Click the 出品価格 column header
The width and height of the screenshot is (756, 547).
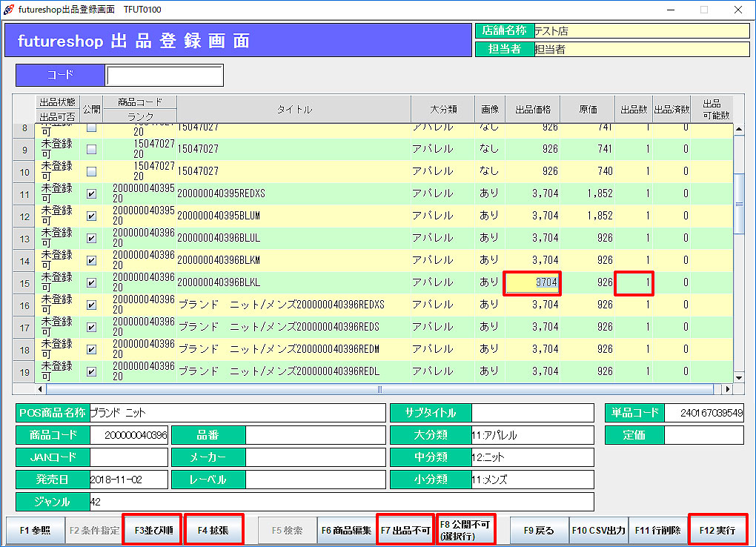coord(532,110)
